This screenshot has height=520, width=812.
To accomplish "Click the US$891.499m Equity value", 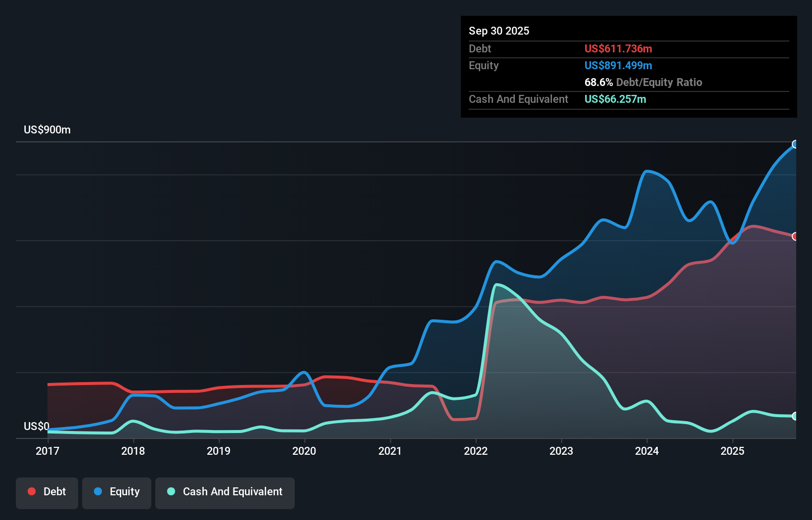I will click(x=618, y=65).
